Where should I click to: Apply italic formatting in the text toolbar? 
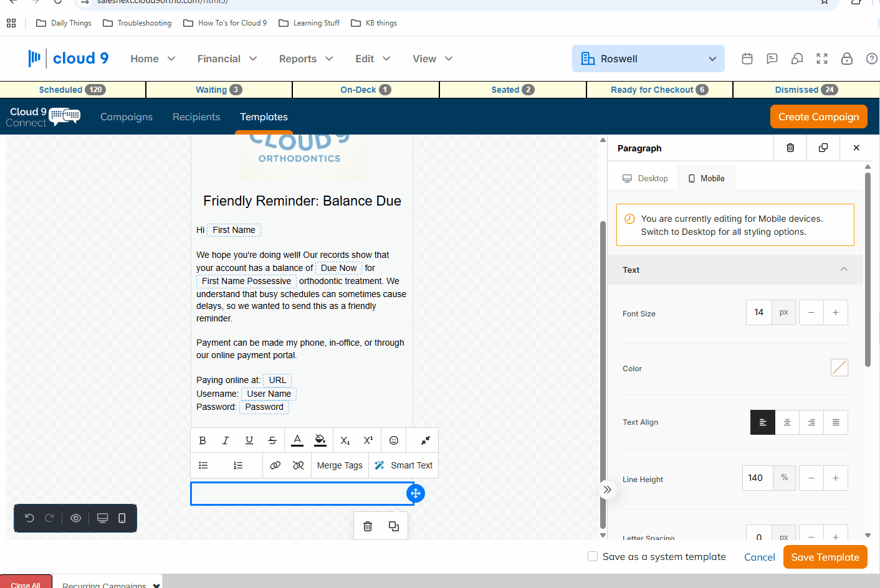point(226,440)
